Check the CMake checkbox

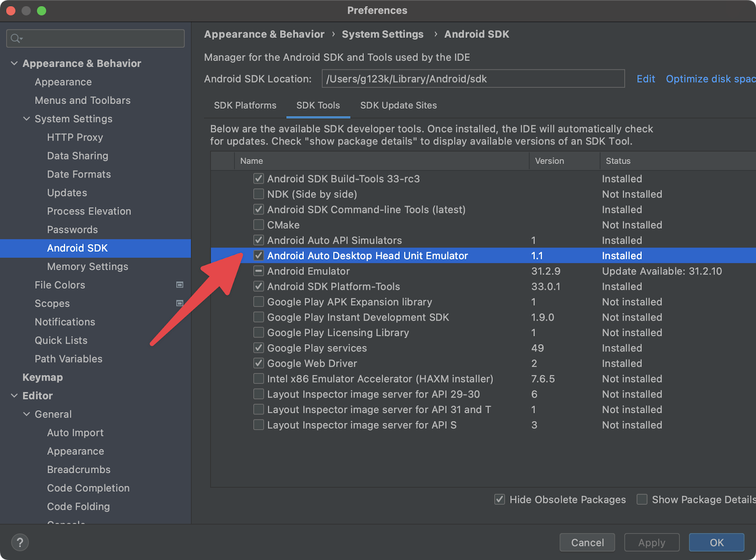(x=258, y=225)
